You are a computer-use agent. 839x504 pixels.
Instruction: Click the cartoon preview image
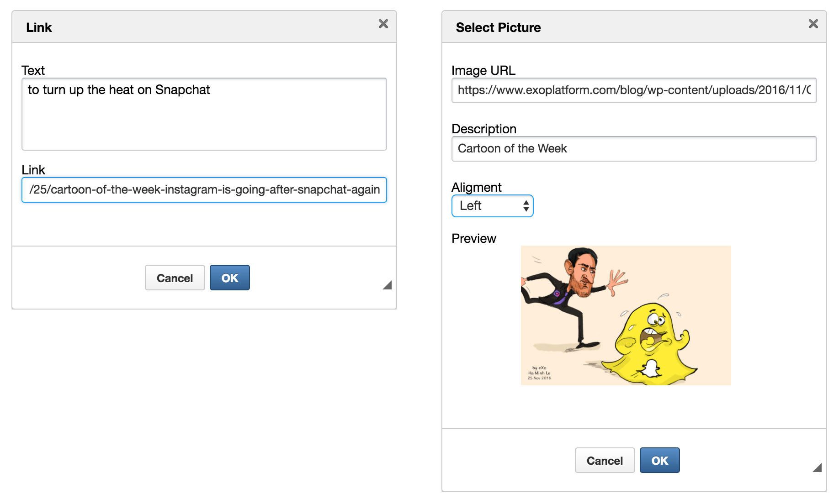[x=626, y=315]
